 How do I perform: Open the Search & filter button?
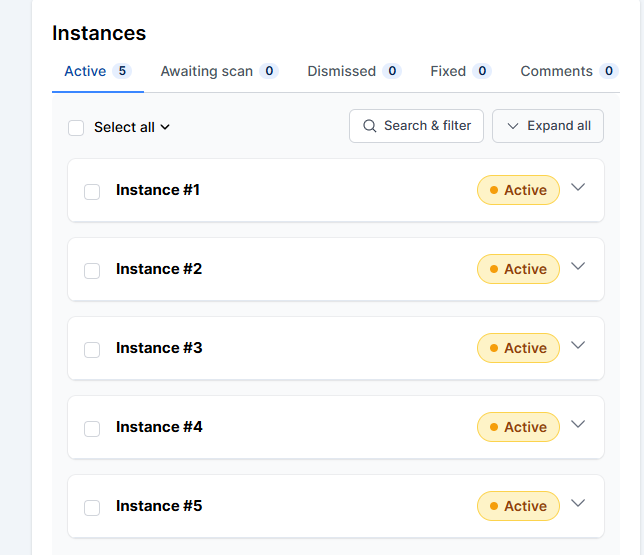click(x=416, y=126)
